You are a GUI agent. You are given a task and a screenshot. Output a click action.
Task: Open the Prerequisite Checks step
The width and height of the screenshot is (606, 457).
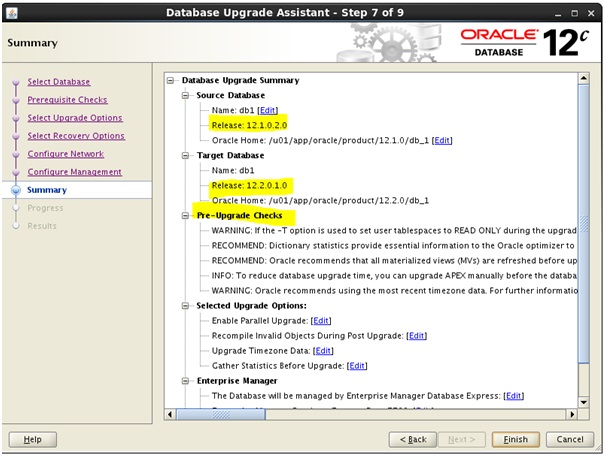[x=67, y=100]
